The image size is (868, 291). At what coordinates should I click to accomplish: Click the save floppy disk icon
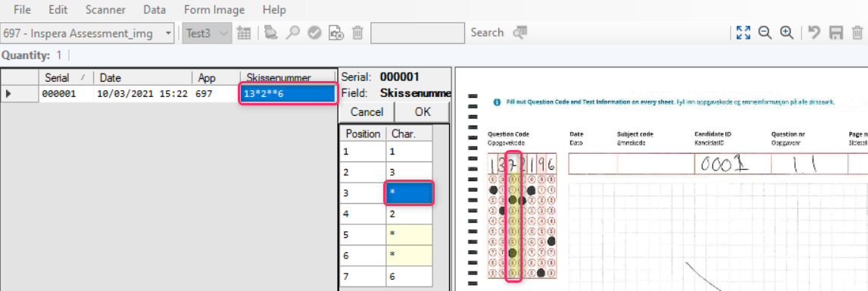click(835, 33)
